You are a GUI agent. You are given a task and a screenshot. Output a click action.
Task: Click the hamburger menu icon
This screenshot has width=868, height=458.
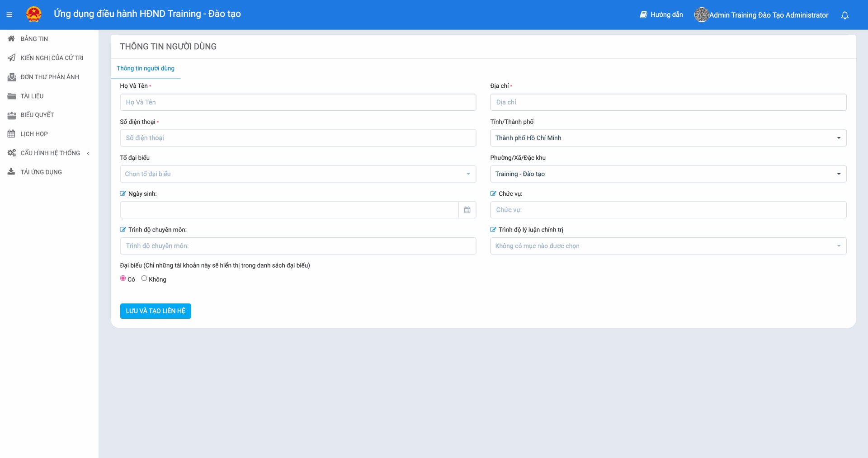click(x=9, y=15)
